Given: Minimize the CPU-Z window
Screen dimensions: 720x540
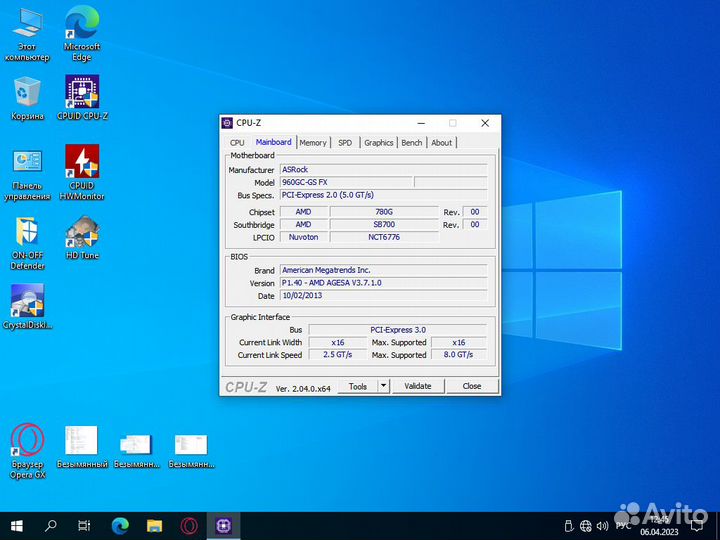Looking at the screenshot, I should [x=421, y=123].
